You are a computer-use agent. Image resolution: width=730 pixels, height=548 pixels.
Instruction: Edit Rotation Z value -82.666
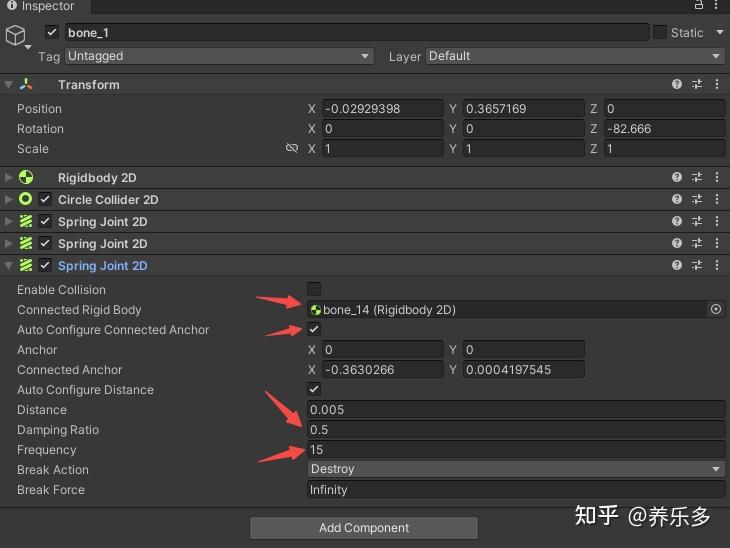[x=664, y=129]
